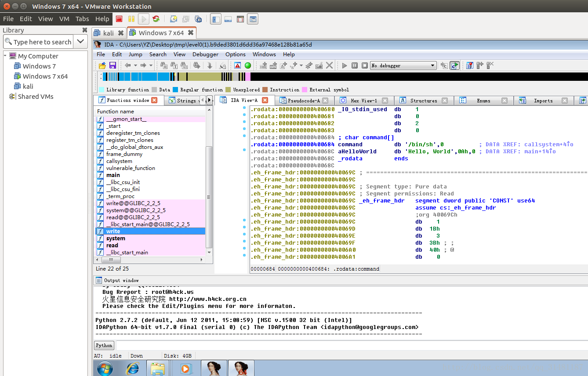Viewport: 588px width, 376px height.
Task: Click the Python console button
Action: pyautogui.click(x=105, y=346)
